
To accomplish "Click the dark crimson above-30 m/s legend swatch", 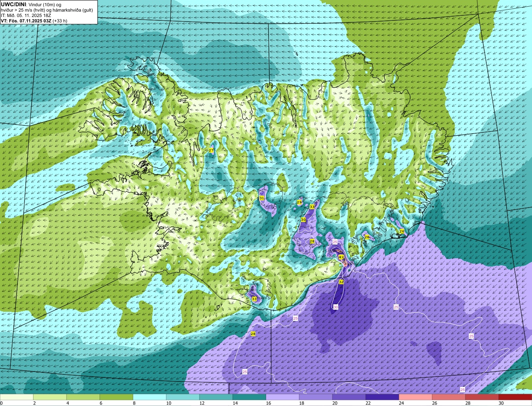I will 515,397.
